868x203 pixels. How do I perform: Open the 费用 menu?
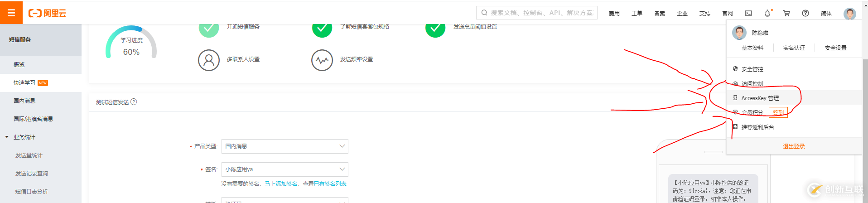point(614,13)
